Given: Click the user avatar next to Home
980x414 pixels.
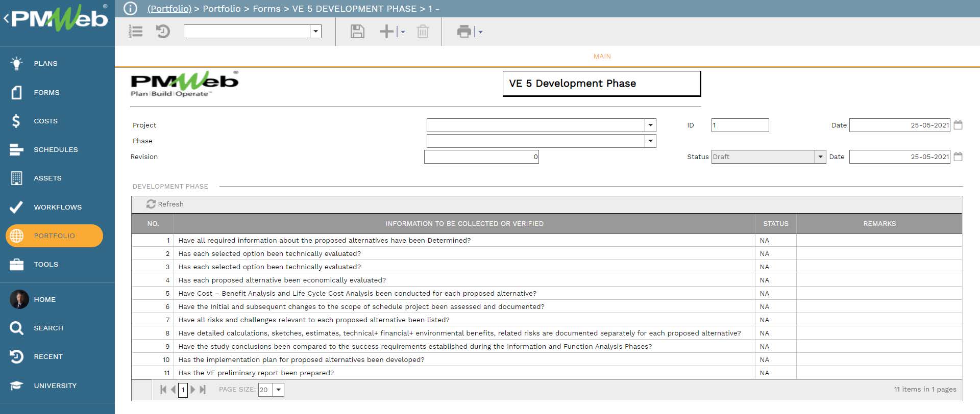Looking at the screenshot, I should pyautogui.click(x=19, y=299).
